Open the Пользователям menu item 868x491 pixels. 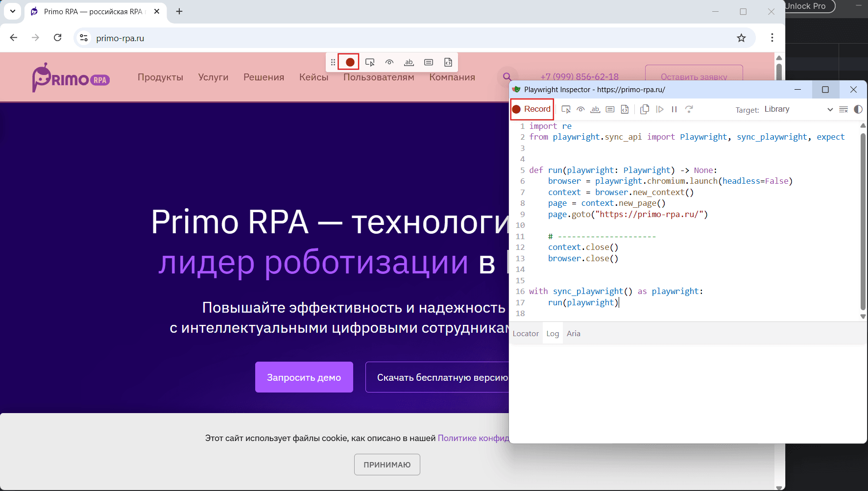click(379, 77)
